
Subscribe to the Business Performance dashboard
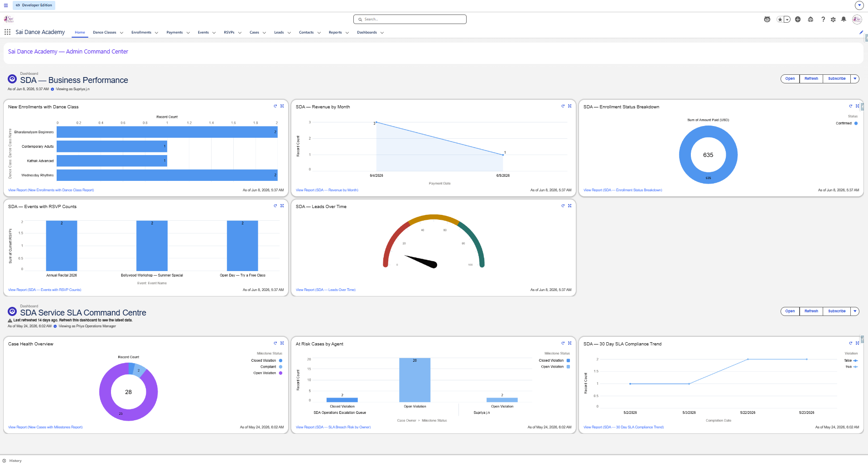pyautogui.click(x=837, y=79)
